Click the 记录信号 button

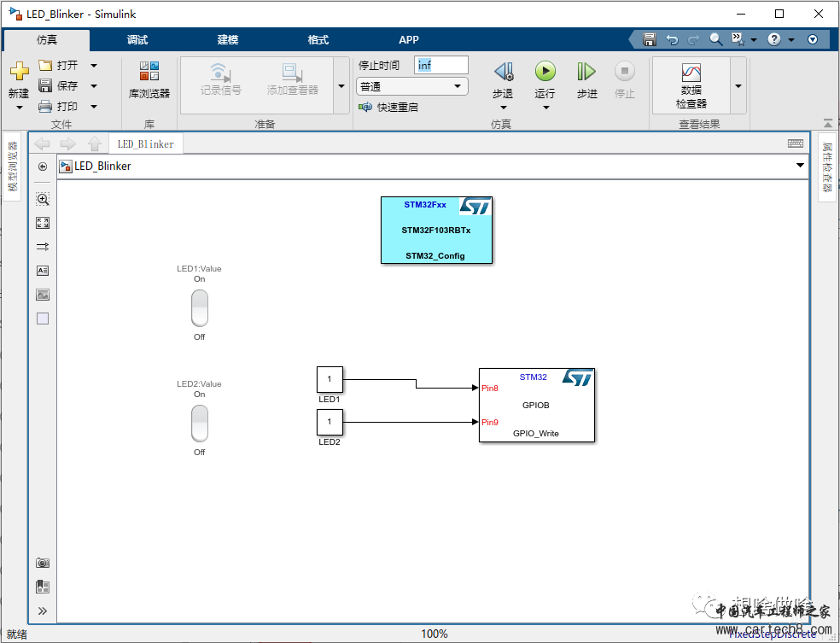tap(221, 79)
